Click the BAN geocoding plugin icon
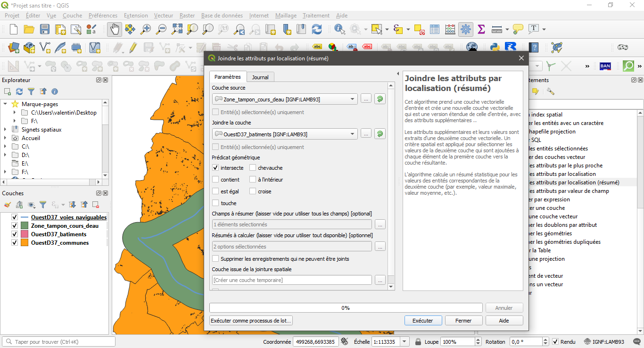644x348 pixels. click(605, 66)
